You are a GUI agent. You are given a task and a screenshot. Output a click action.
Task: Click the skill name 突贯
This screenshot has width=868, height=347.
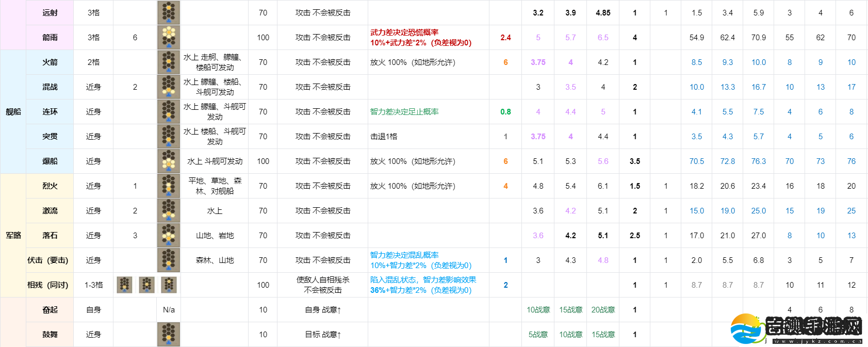[x=50, y=137]
